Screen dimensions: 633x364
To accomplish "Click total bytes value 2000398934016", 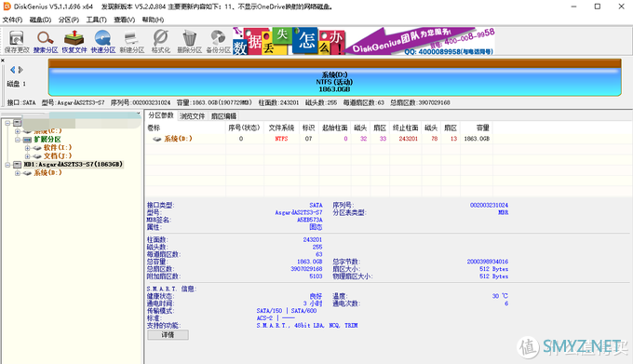I will click(x=488, y=262).
